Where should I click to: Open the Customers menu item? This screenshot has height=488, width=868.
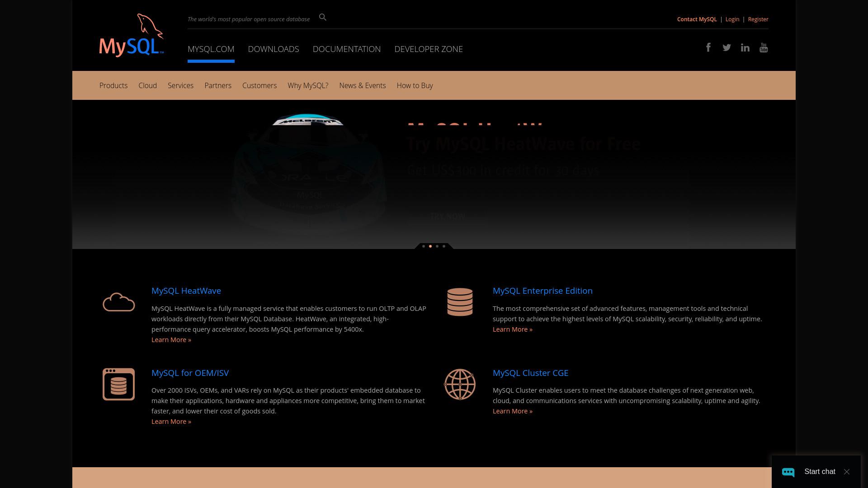[x=259, y=85]
